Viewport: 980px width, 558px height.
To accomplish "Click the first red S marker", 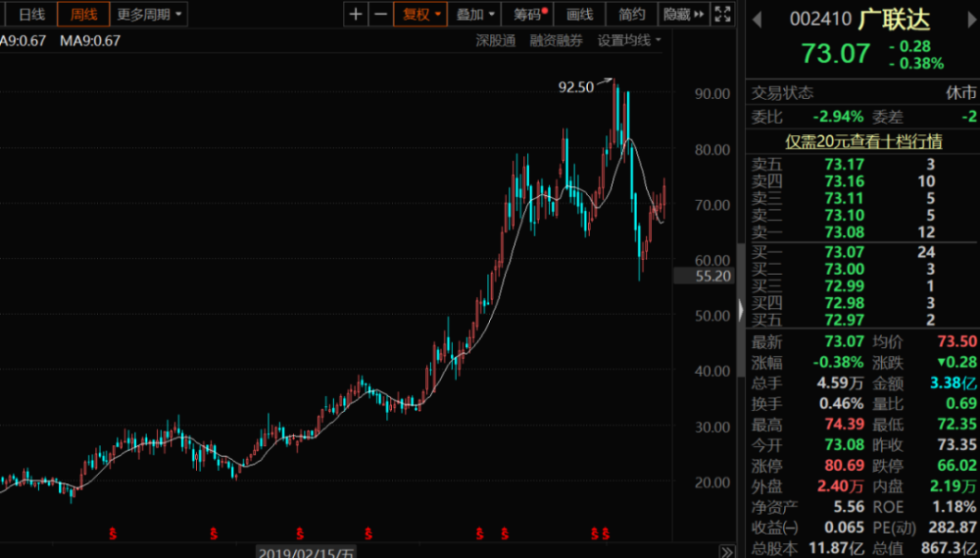I will point(113,533).
